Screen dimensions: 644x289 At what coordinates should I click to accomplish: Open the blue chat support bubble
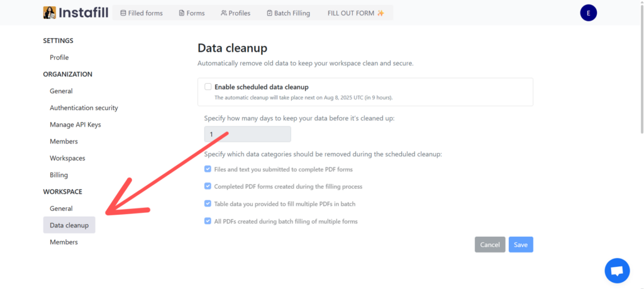(617, 271)
